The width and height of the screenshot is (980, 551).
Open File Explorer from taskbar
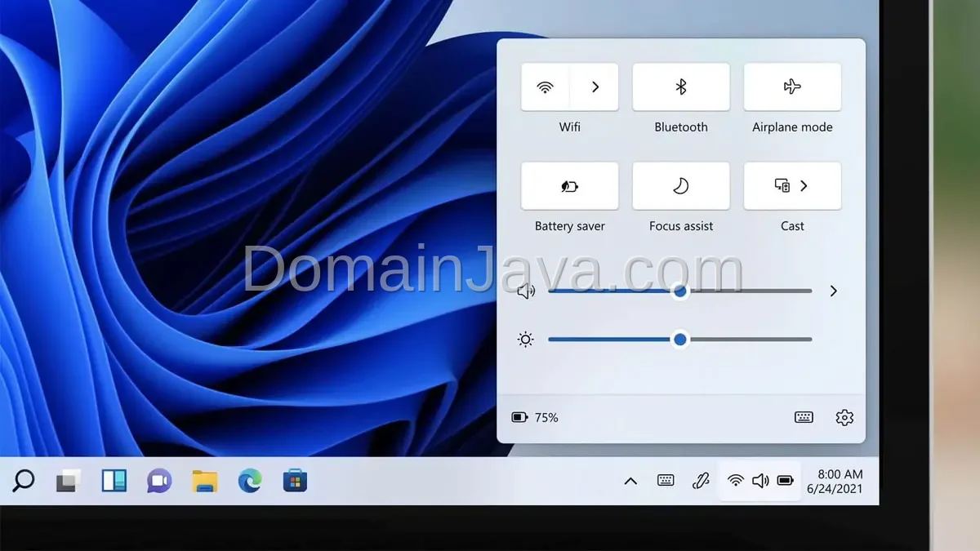[x=205, y=481]
